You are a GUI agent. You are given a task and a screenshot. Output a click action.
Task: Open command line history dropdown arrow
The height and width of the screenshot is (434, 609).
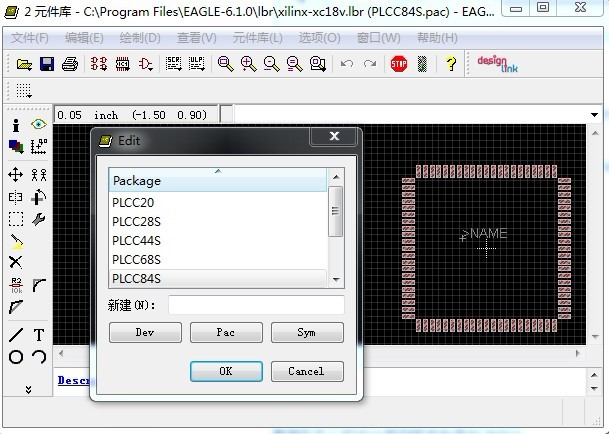(x=594, y=115)
